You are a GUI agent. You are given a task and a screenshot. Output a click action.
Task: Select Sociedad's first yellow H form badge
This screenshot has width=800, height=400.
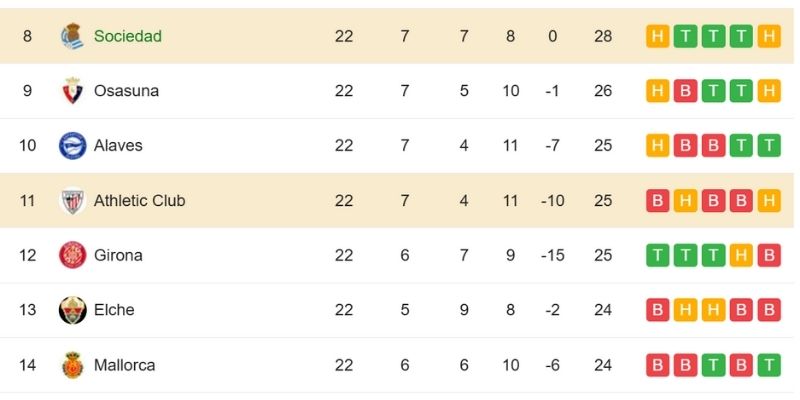click(x=657, y=36)
